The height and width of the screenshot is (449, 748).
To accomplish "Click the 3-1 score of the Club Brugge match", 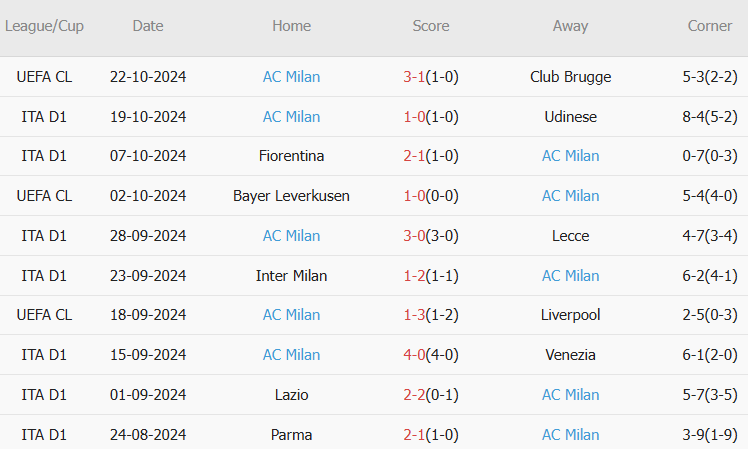I will pos(415,77).
